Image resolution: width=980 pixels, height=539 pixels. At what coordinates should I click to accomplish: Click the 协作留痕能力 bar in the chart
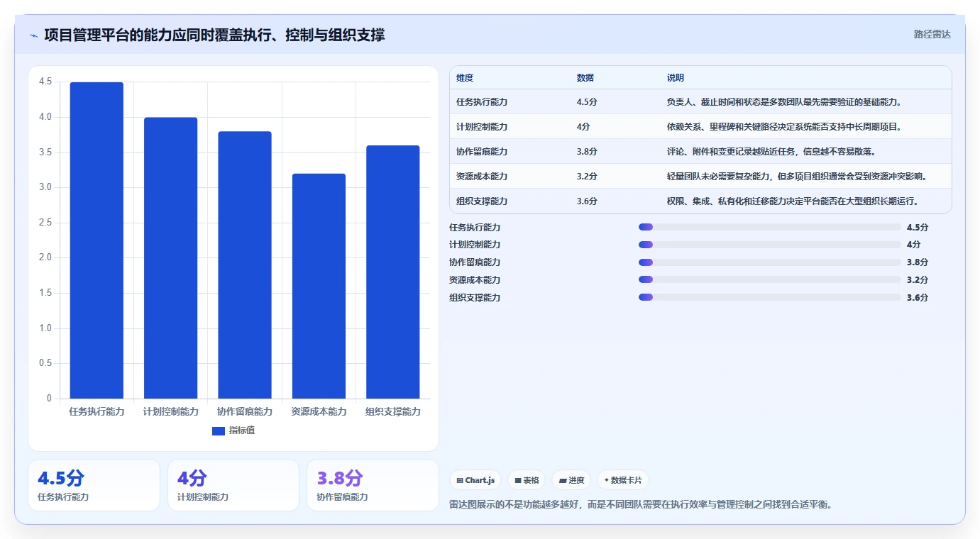point(245,265)
